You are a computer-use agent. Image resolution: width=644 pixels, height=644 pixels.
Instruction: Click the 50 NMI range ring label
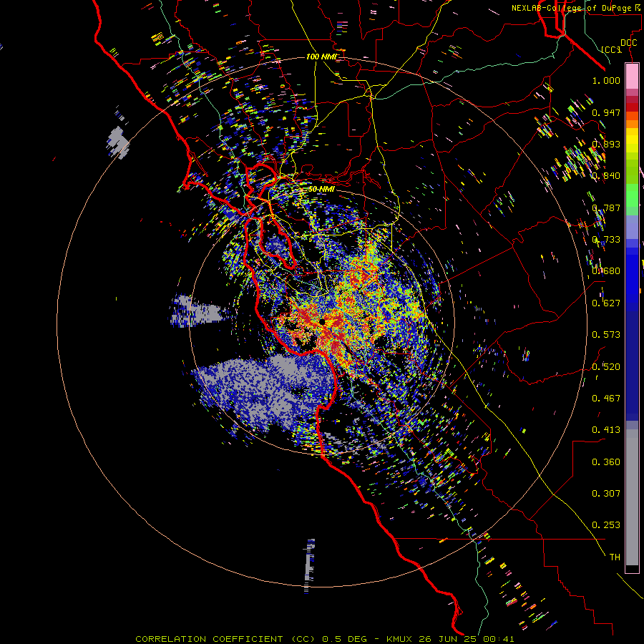(x=321, y=190)
